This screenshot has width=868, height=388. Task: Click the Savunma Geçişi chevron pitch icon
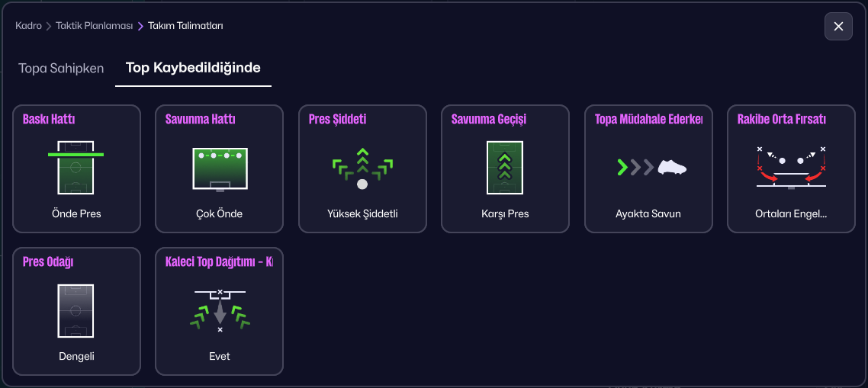(x=505, y=167)
